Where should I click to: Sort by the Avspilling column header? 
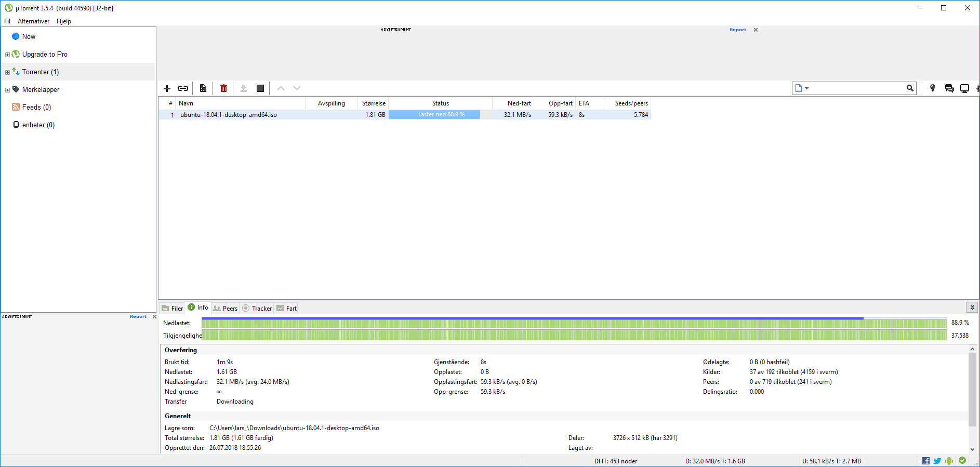[331, 103]
